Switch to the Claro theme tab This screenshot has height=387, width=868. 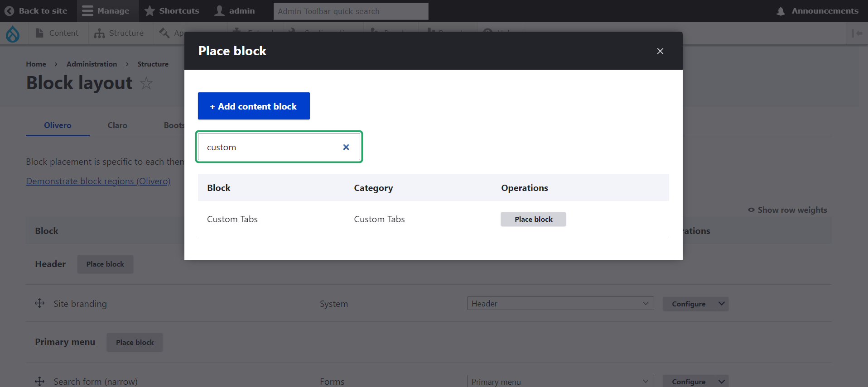[117, 125]
